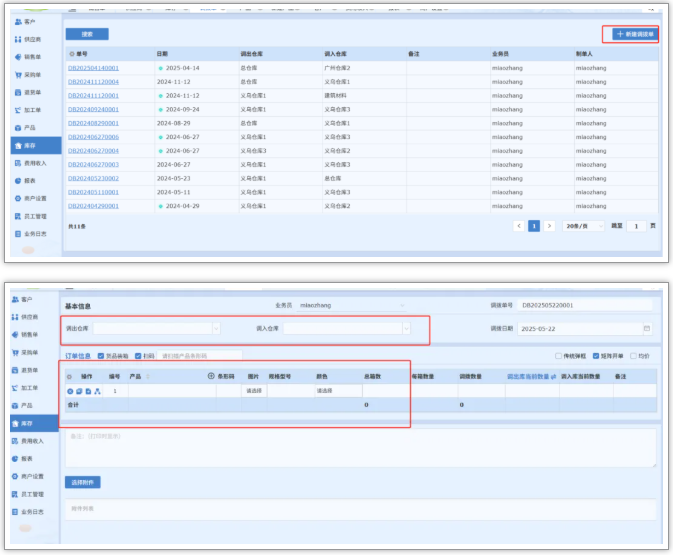Open the 调出仓库 dropdown
The width and height of the screenshot is (673, 555).
pyautogui.click(x=157, y=328)
